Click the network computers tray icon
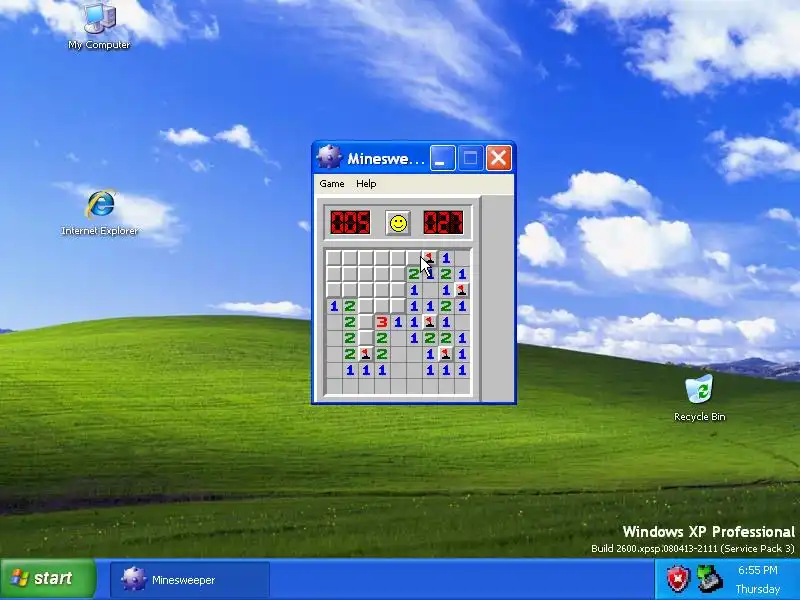This screenshot has width=800, height=600. 710,579
